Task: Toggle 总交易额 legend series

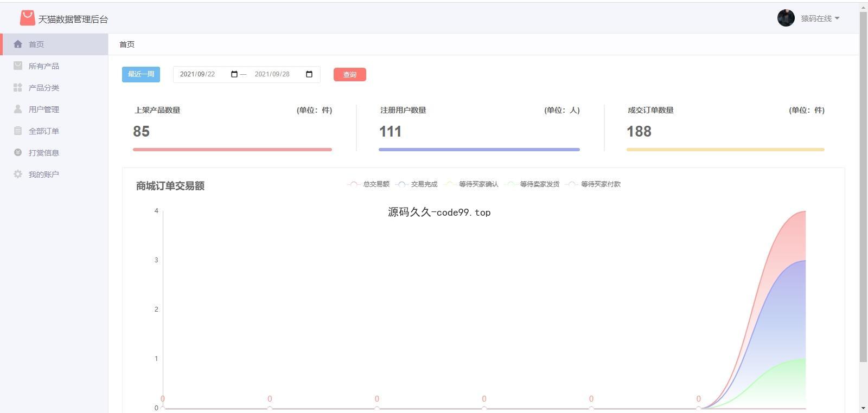Action: [x=368, y=184]
